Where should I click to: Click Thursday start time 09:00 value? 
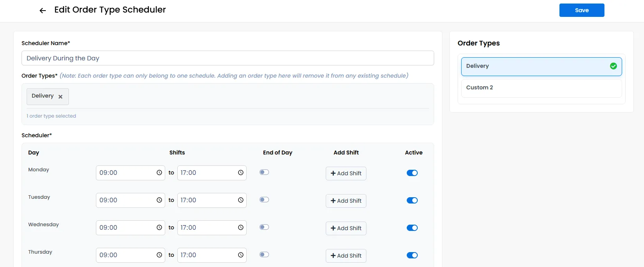[x=108, y=255]
